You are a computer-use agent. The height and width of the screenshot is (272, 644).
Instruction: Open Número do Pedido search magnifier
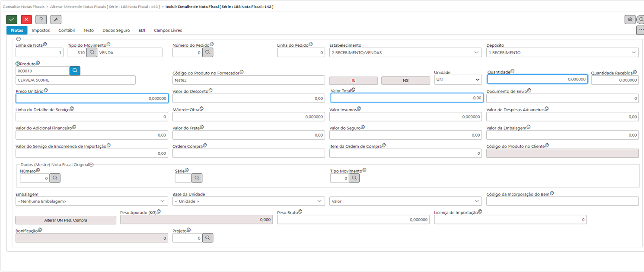(207, 52)
